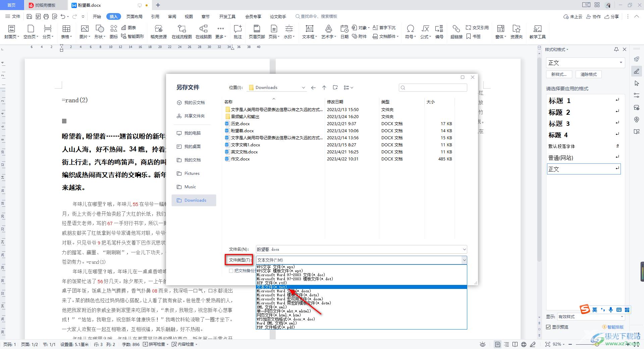This screenshot has height=349, width=644.
Task: Click the 艺术字 word art icon
Action: coord(328,29)
